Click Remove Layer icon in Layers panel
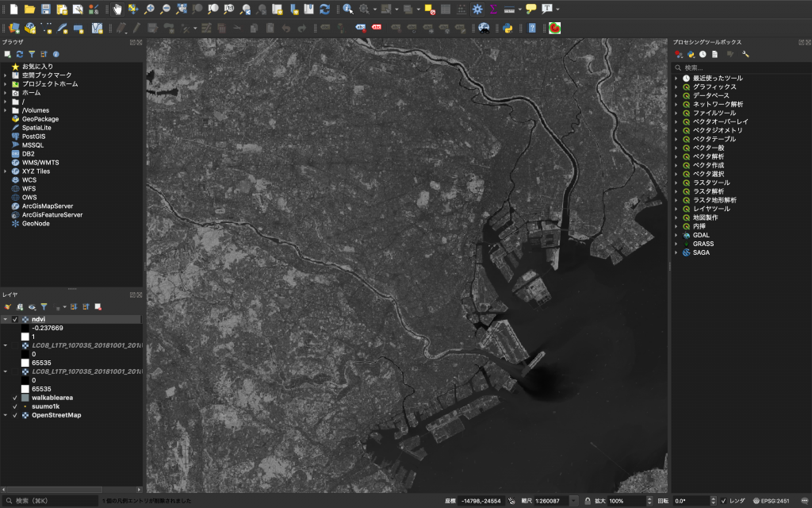This screenshot has height=508, width=812. 98,307
